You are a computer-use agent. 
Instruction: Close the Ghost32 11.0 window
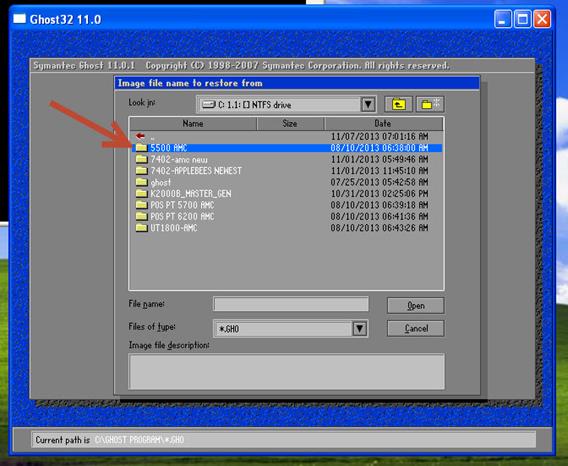coord(542,18)
